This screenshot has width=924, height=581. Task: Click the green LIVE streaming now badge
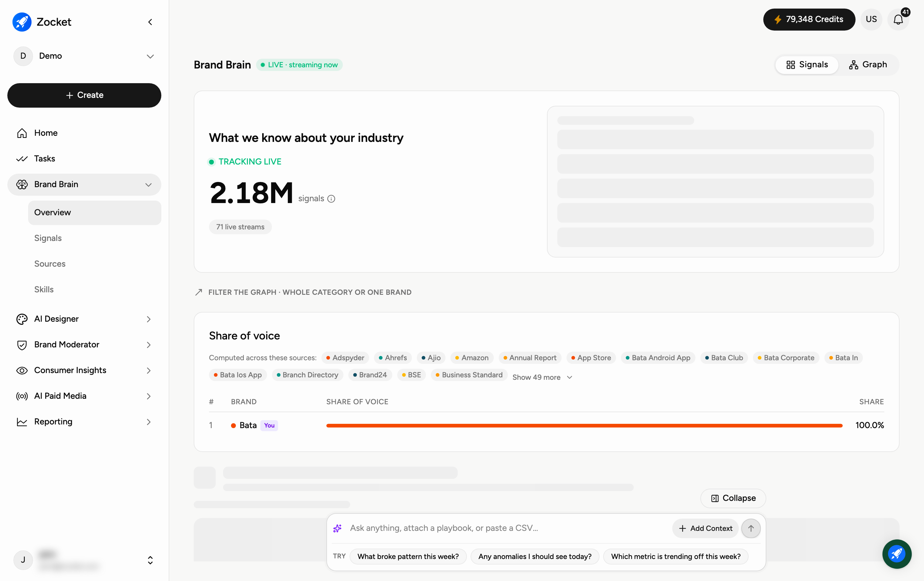pyautogui.click(x=299, y=65)
